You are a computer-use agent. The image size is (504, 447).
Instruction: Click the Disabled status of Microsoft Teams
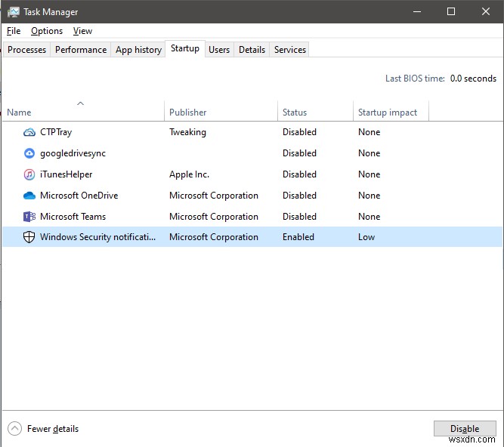pyautogui.click(x=299, y=217)
